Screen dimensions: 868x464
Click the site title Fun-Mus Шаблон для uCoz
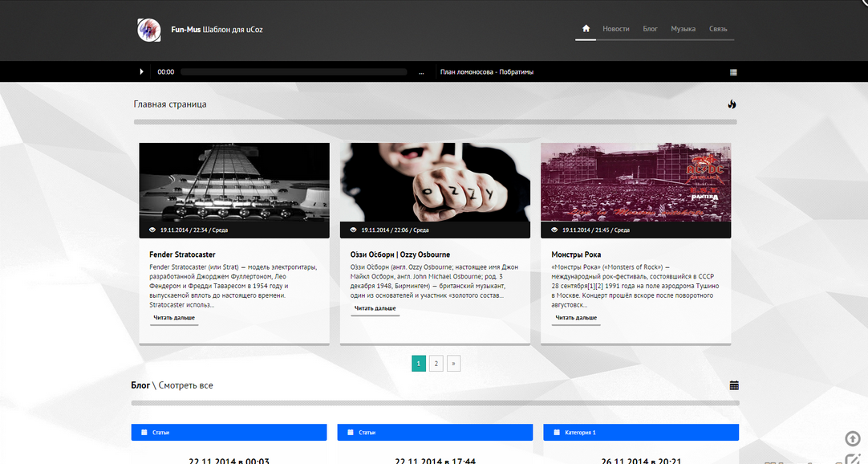(217, 30)
